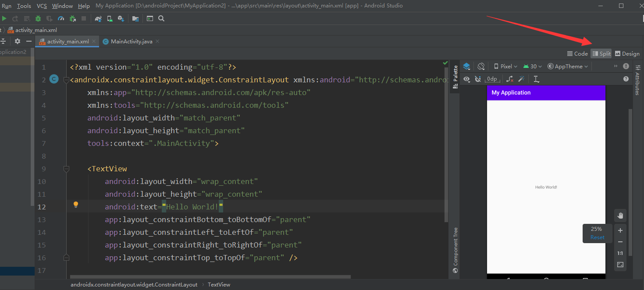Click the Reset zoom link
The height and width of the screenshot is (290, 644).
(597, 237)
